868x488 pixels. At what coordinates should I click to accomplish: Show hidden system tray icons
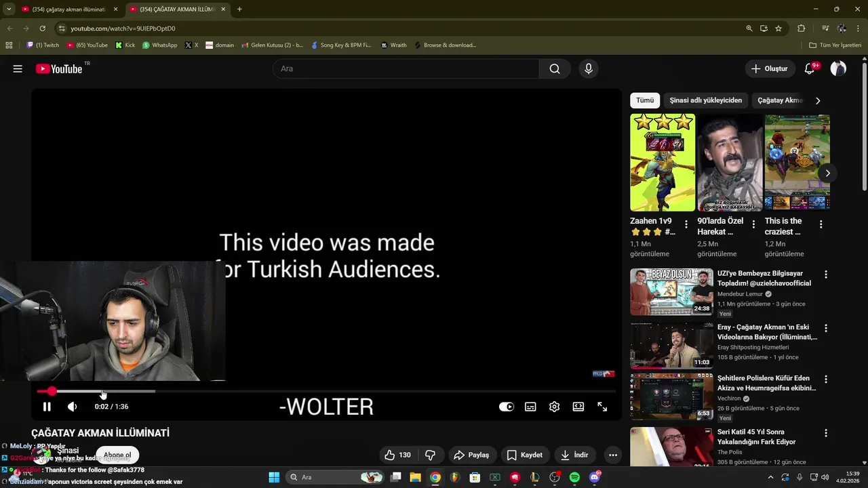coord(770,477)
